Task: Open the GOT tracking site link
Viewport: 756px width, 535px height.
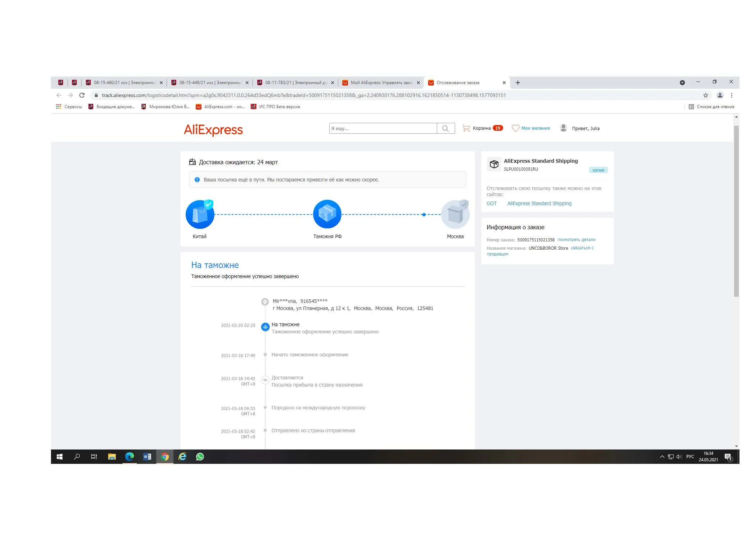Action: coord(491,203)
